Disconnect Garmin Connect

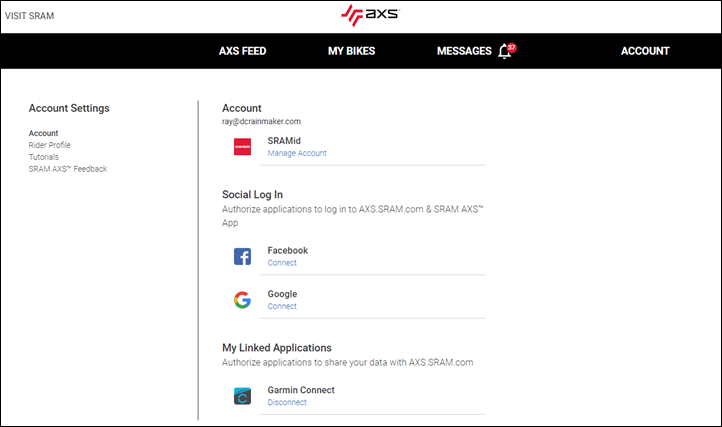[x=287, y=402]
